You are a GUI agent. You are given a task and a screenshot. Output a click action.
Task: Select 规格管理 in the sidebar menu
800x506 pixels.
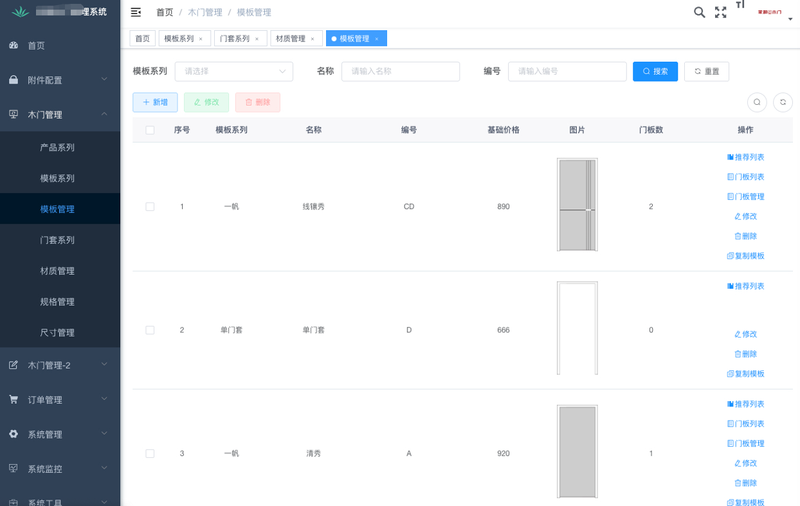(x=57, y=302)
